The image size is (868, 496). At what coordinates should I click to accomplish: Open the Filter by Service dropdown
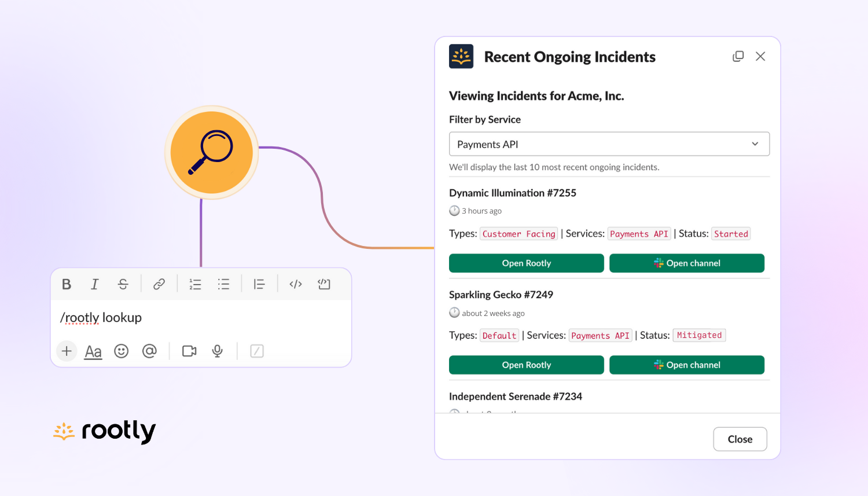pyautogui.click(x=609, y=144)
